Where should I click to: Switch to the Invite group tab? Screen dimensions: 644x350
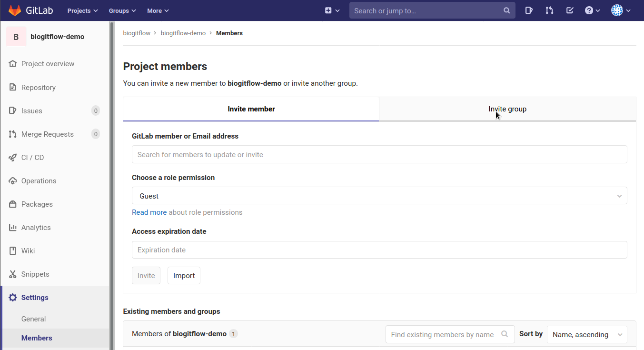[507, 109]
